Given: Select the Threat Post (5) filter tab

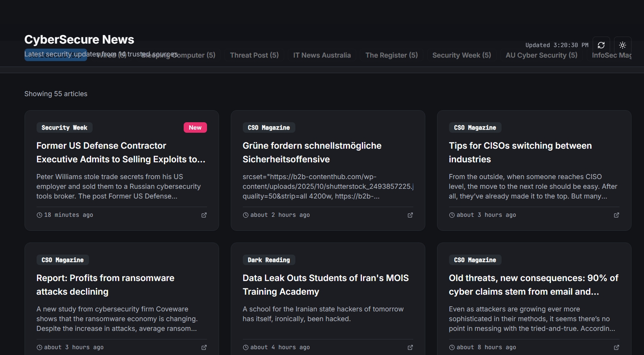Looking at the screenshot, I should click(254, 55).
